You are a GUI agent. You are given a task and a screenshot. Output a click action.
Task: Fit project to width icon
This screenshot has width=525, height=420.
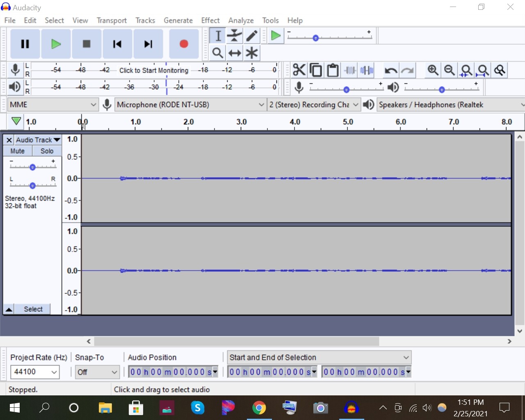point(483,70)
